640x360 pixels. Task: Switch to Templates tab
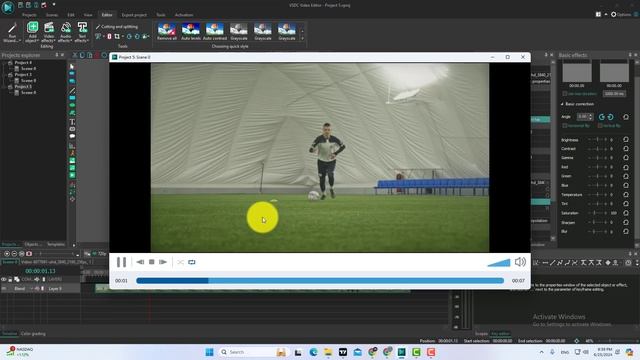56,244
